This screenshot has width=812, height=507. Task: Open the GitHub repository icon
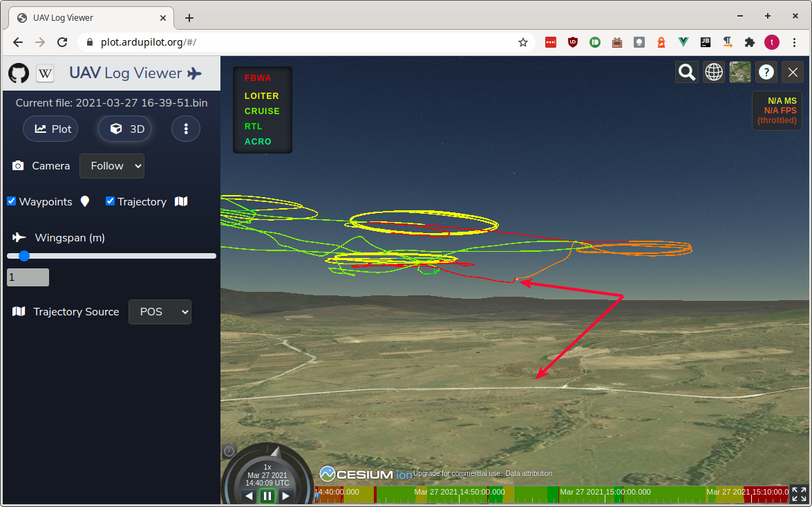pos(18,73)
